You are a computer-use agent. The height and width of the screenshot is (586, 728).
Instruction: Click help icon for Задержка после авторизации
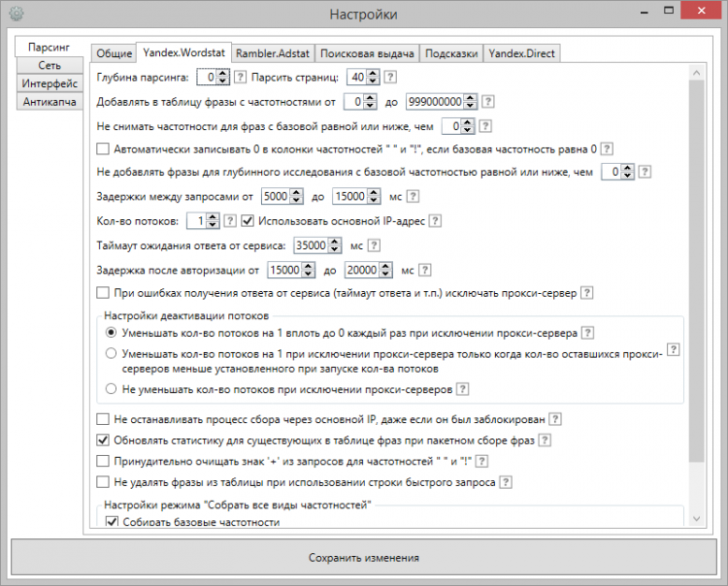[x=425, y=270]
